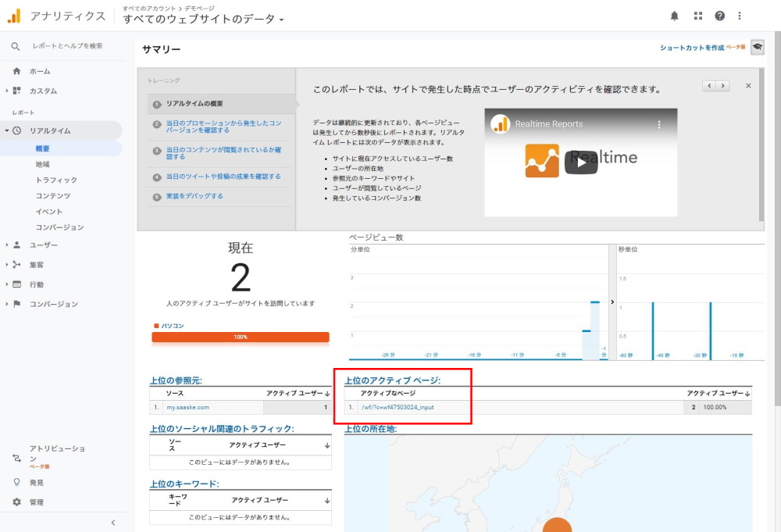This screenshot has width=781, height=532.
Task: Open the my.saaske.com source link
Action: click(187, 407)
